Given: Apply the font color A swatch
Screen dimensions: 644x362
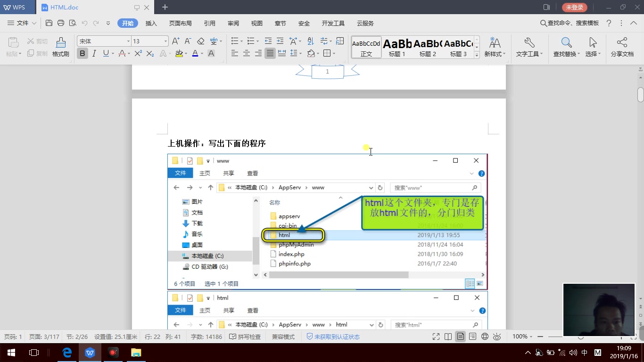Looking at the screenshot, I should tap(195, 53).
